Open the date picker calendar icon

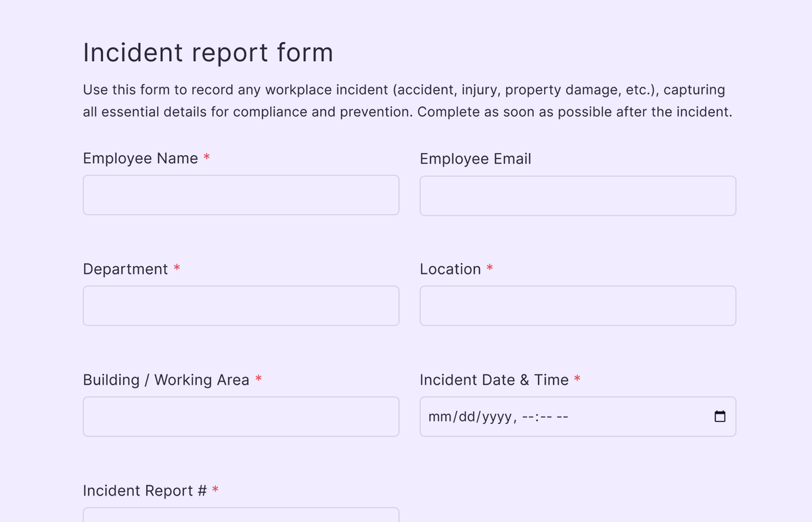pyautogui.click(x=719, y=416)
